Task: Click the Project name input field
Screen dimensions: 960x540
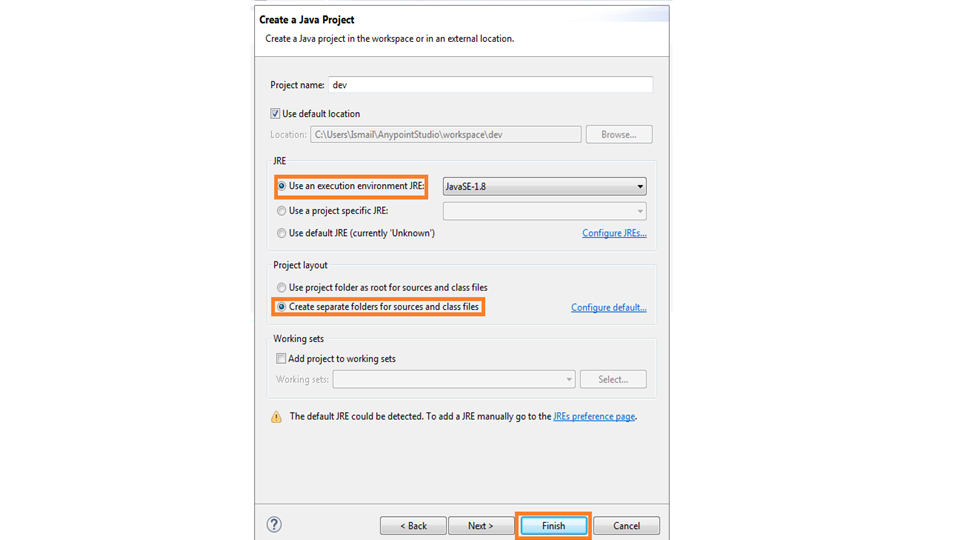Action: [x=490, y=85]
